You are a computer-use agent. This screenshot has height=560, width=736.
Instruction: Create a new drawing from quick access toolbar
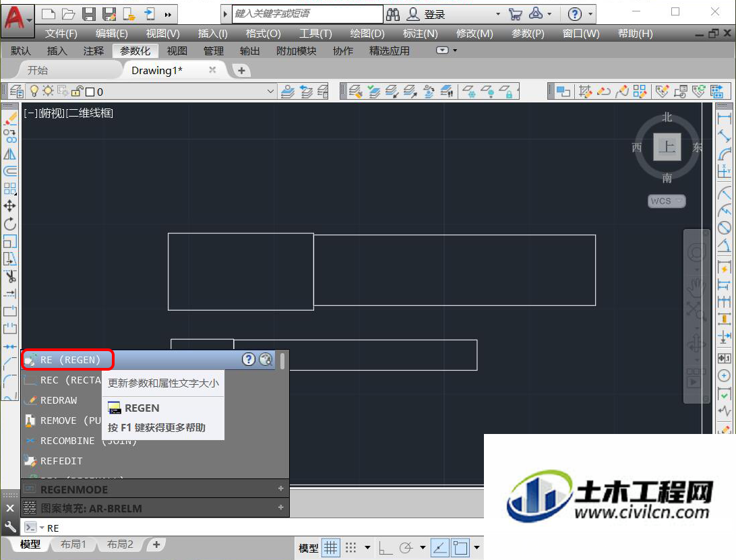[x=49, y=14]
